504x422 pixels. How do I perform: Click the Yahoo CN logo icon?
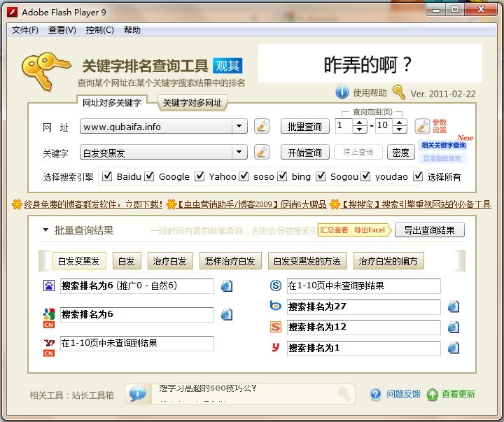point(49,347)
